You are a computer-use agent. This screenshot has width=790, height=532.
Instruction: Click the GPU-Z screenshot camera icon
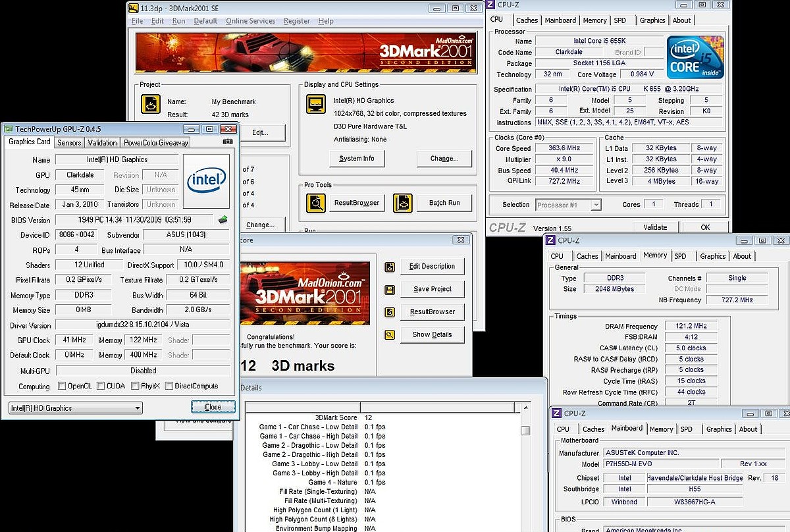point(228,142)
